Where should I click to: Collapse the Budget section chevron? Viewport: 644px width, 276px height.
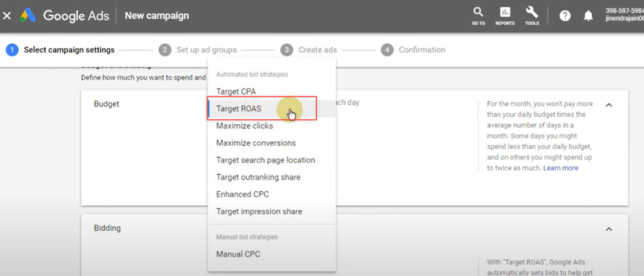609,105
